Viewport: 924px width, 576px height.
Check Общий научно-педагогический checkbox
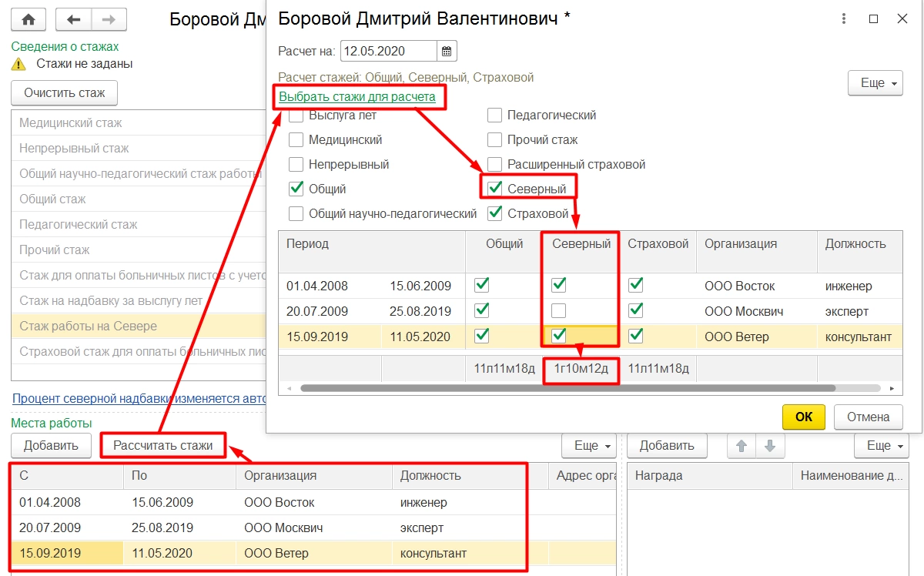pyautogui.click(x=296, y=213)
